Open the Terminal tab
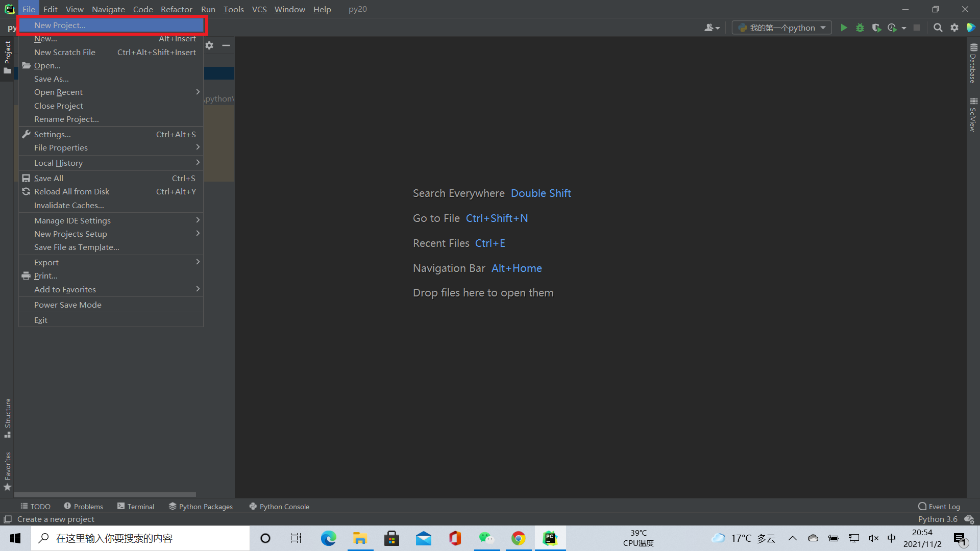The width and height of the screenshot is (980, 551). [136, 507]
